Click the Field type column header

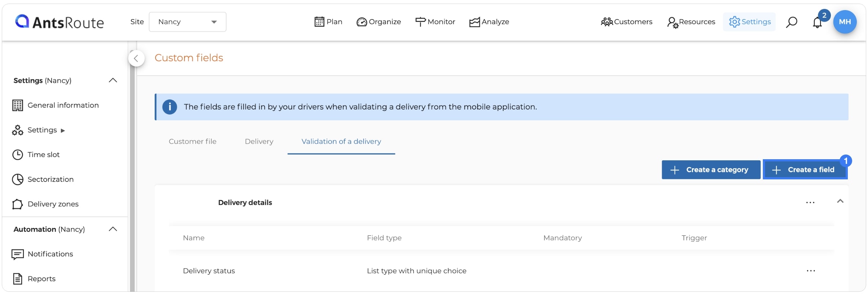tap(384, 238)
